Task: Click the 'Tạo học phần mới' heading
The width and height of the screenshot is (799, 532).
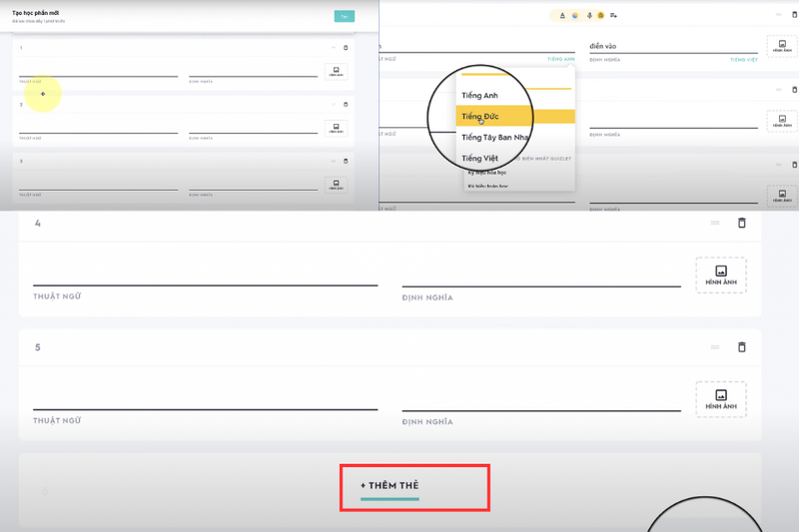Action: click(x=35, y=13)
